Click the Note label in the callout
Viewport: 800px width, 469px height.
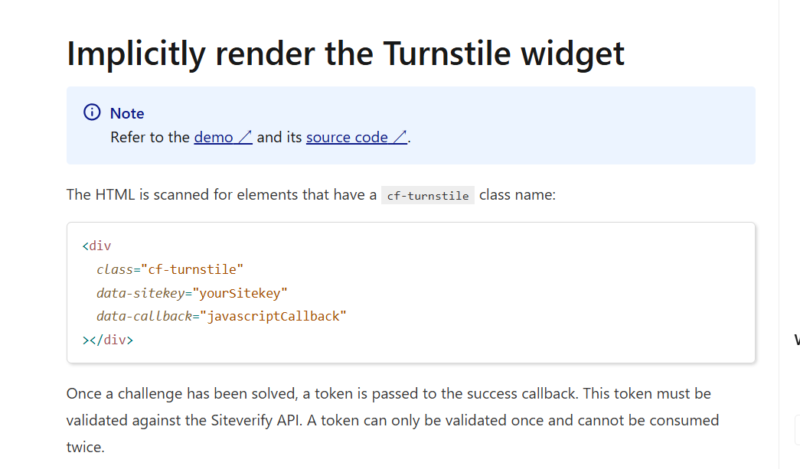pyautogui.click(x=127, y=113)
